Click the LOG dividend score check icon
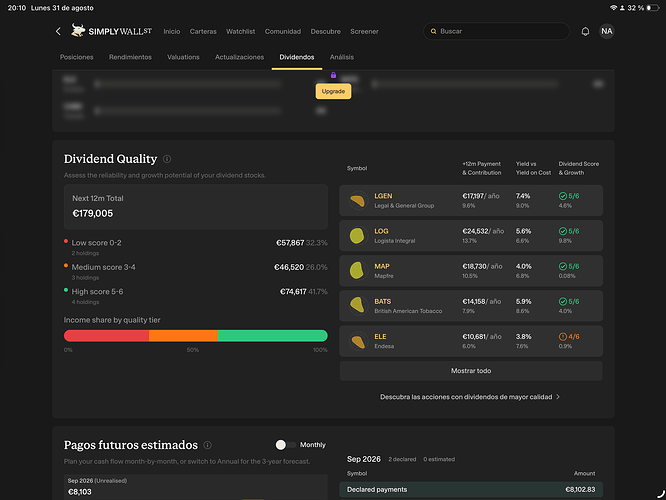The image size is (666, 500). tap(563, 231)
